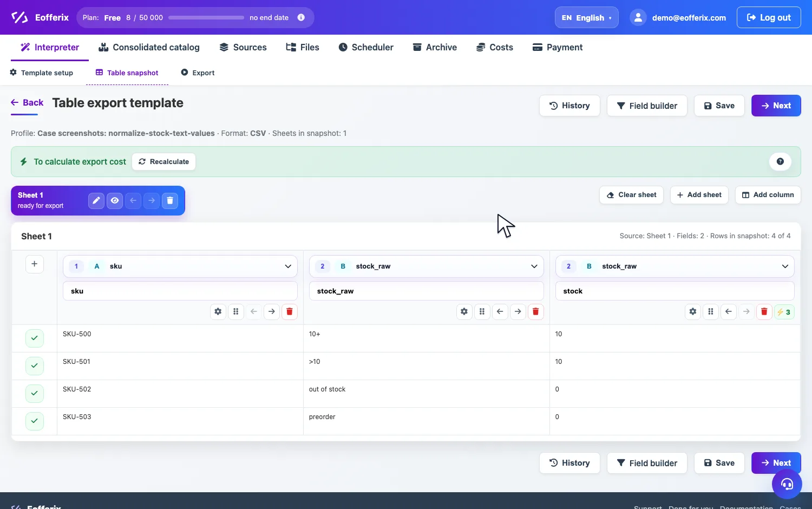Add row with plus icon in table

(x=34, y=264)
